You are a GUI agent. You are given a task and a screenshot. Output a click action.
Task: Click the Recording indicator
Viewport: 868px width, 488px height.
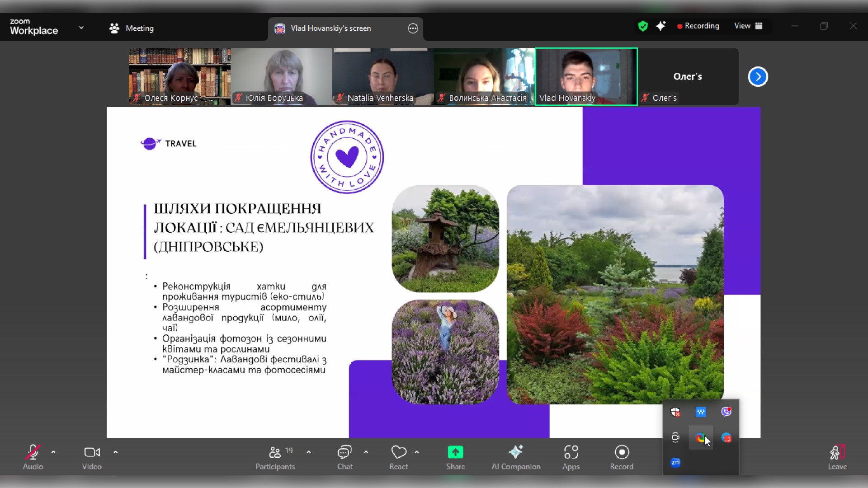[x=698, y=26]
